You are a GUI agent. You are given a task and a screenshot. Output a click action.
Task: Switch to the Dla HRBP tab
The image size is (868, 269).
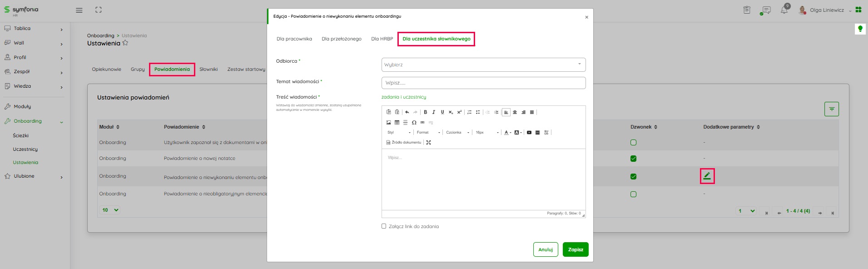pos(382,39)
